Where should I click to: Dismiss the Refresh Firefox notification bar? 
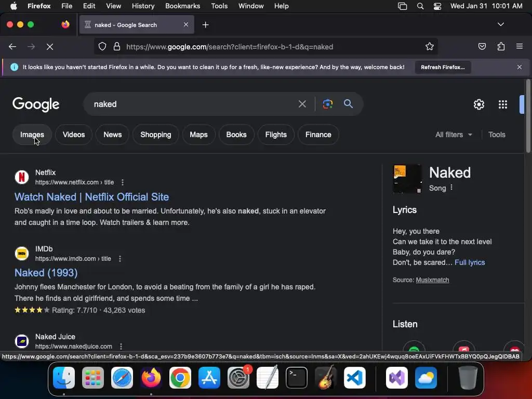click(x=519, y=67)
